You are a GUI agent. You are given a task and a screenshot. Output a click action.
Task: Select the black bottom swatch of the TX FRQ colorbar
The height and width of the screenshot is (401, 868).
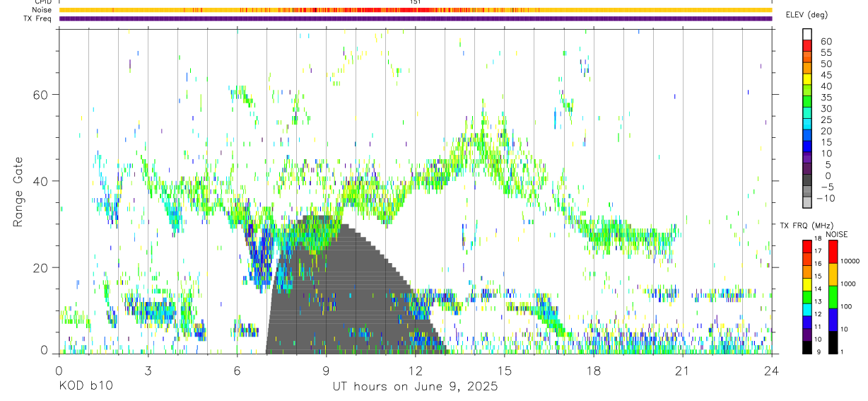click(x=807, y=347)
